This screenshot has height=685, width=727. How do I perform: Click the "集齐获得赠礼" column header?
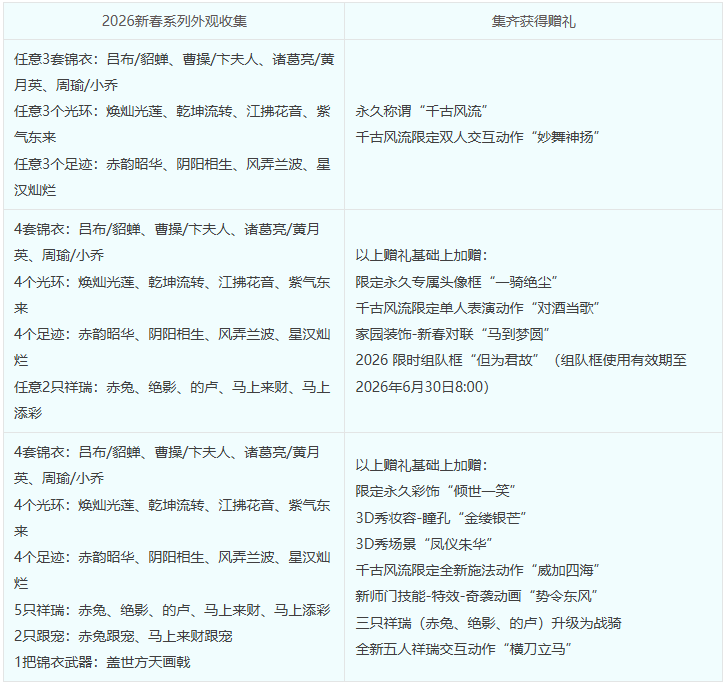[533, 20]
